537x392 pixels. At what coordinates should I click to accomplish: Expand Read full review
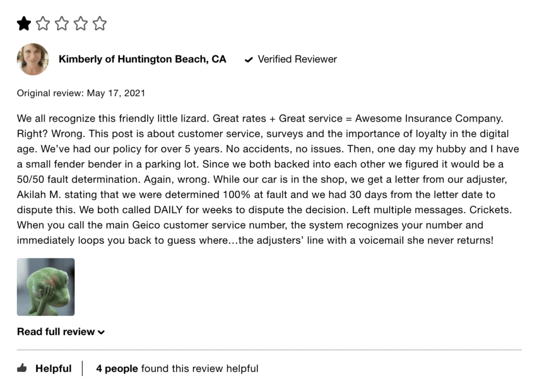pyautogui.click(x=56, y=332)
